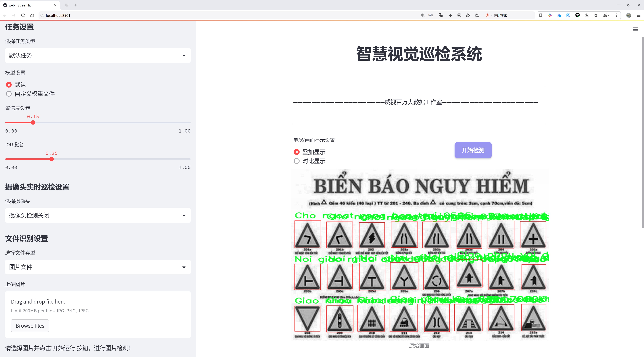Open the 140% zoom level indicator

point(427,15)
